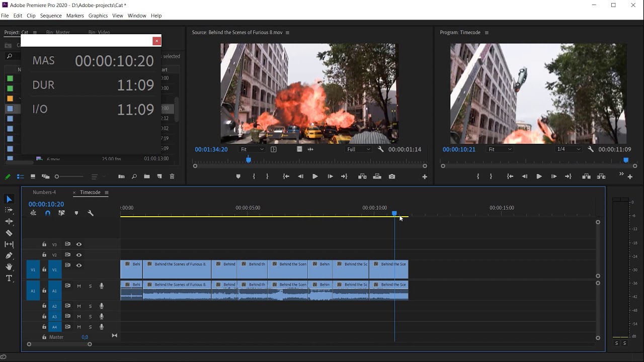644x362 pixels.
Task: Open Source playback resolution Full dropdown
Action: pyautogui.click(x=359, y=149)
